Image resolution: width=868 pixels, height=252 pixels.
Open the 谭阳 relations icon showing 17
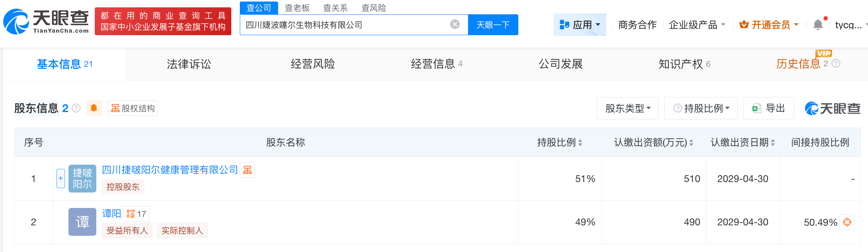point(136,214)
